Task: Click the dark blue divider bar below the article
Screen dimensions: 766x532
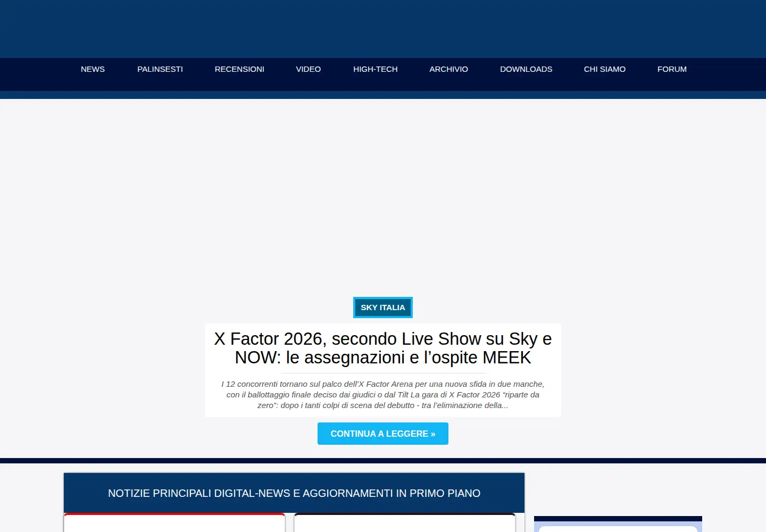Action: 383,461
